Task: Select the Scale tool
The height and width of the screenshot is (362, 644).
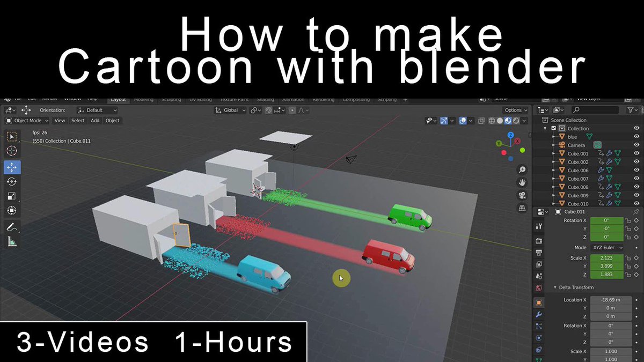Action: click(x=12, y=196)
